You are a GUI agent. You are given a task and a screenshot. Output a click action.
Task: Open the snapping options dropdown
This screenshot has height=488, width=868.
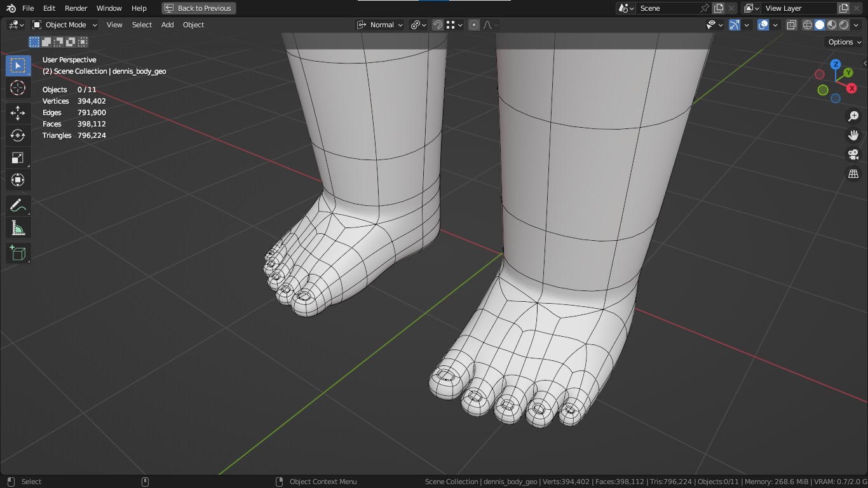(x=454, y=25)
